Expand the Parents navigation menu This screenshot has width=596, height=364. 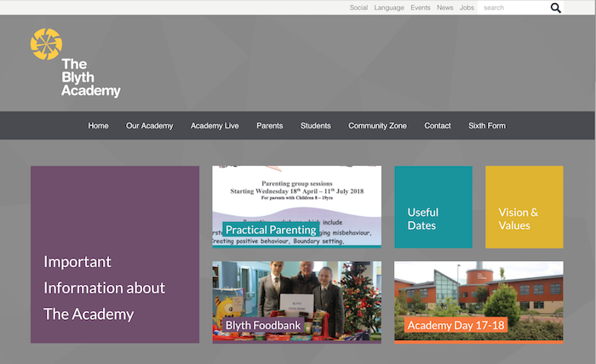269,126
